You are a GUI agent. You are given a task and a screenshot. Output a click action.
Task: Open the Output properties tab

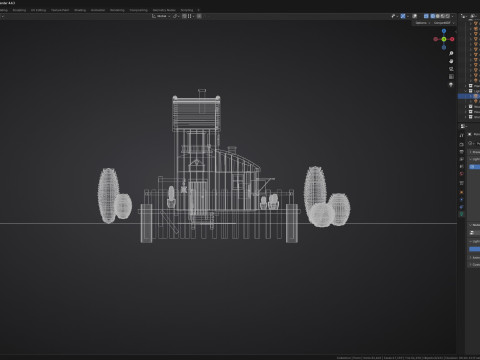[x=462, y=152]
